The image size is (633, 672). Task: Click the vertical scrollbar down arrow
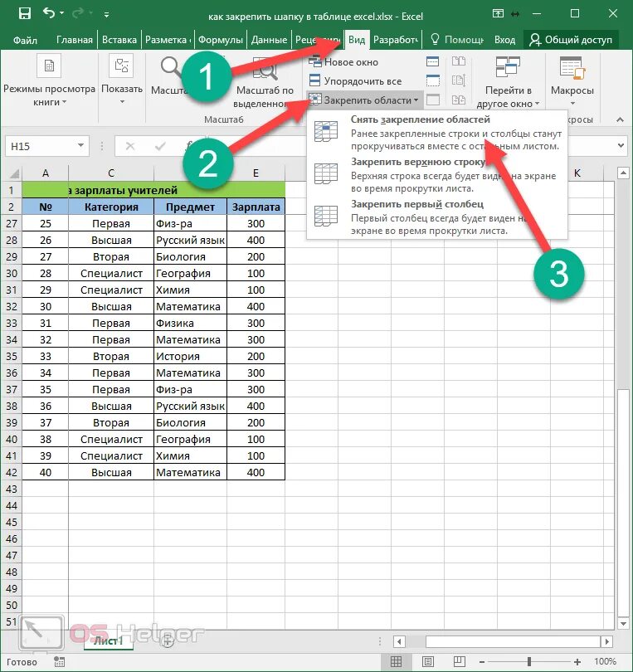click(x=622, y=624)
